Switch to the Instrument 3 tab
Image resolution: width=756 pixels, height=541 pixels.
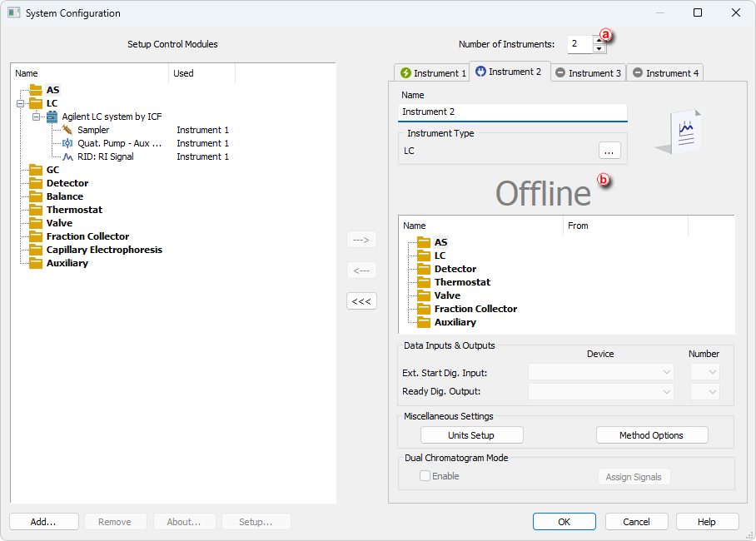click(x=588, y=73)
